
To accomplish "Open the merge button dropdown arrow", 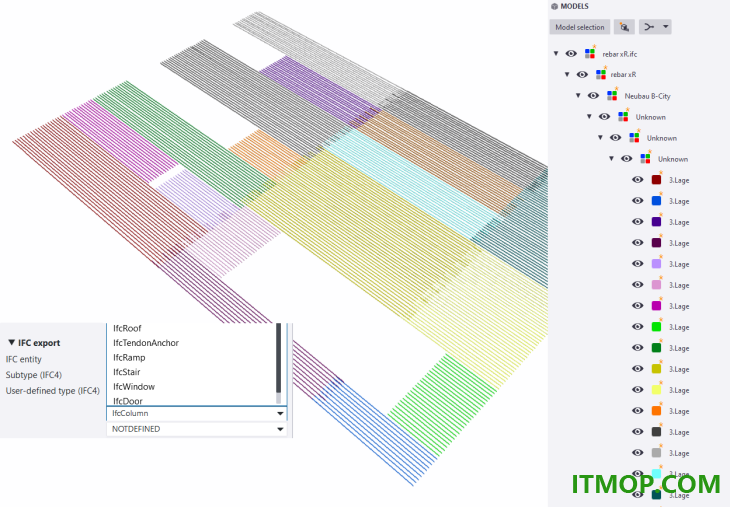I will pos(666,27).
